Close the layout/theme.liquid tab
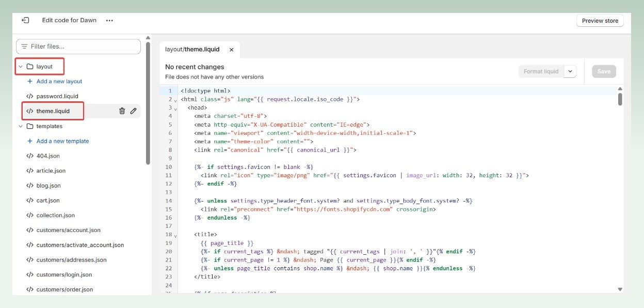 231,50
